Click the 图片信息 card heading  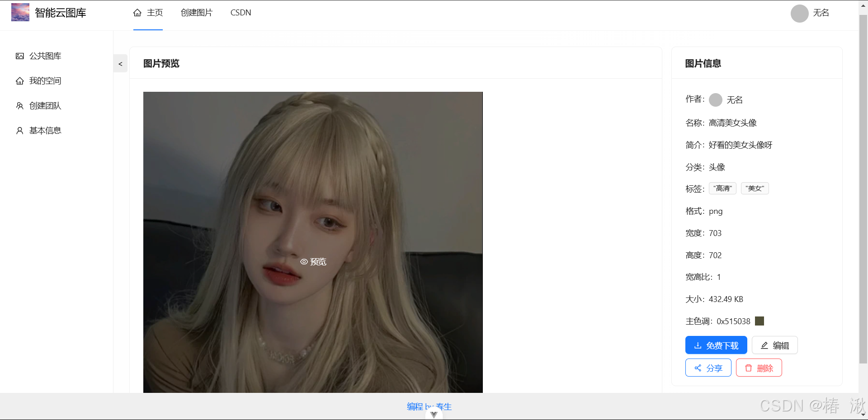pyautogui.click(x=703, y=64)
